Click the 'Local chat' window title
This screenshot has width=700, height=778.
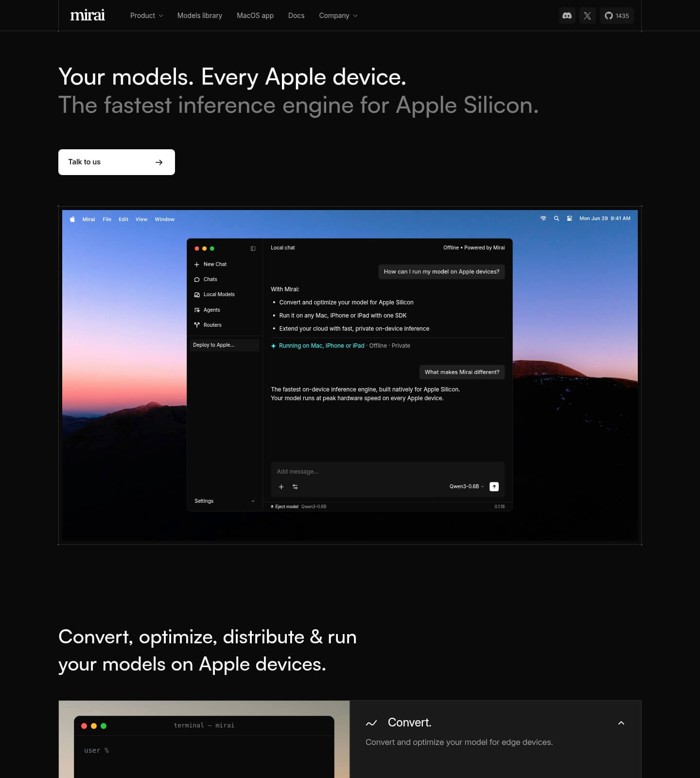[x=283, y=248]
